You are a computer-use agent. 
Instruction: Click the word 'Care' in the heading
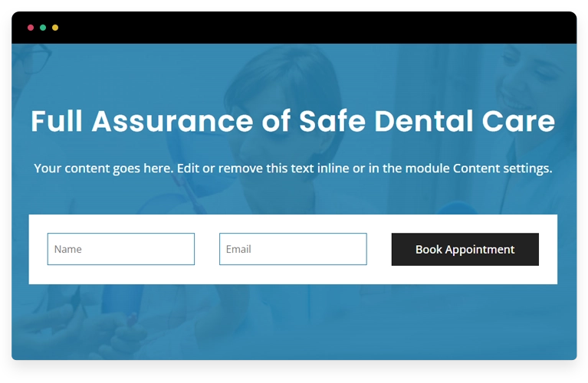click(518, 121)
